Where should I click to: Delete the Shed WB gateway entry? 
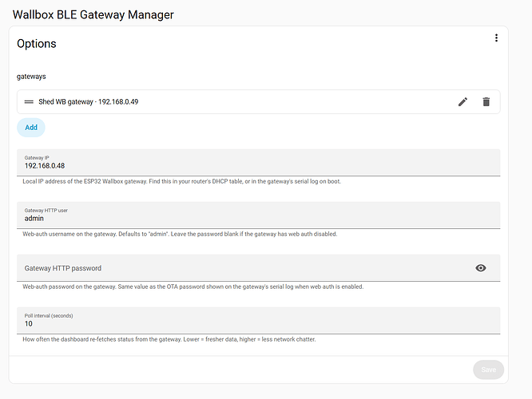(x=486, y=101)
